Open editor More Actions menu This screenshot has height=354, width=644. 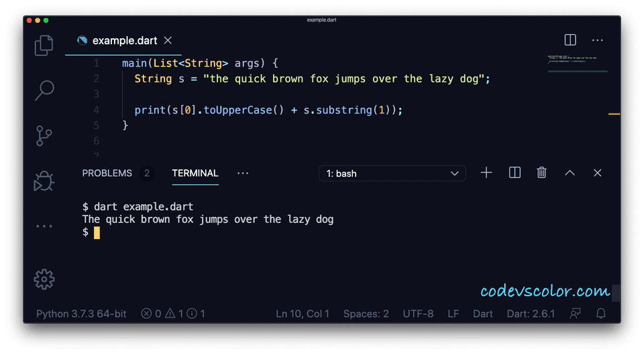[598, 40]
